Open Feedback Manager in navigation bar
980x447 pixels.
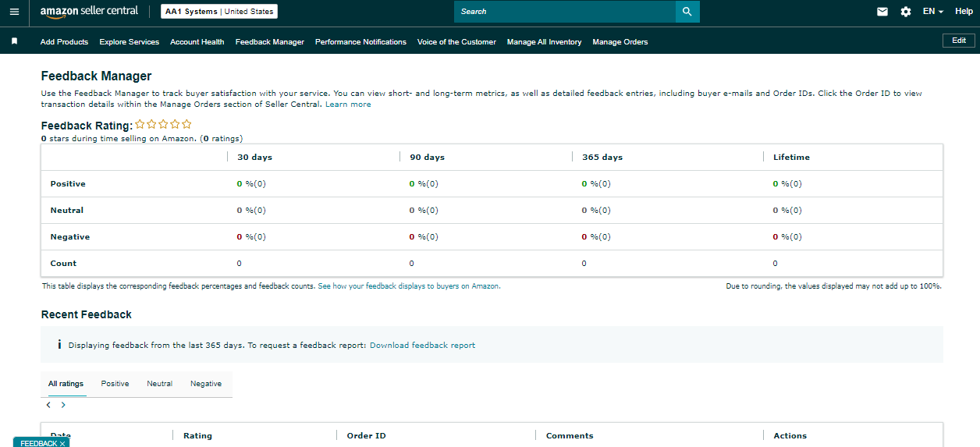[x=270, y=42]
